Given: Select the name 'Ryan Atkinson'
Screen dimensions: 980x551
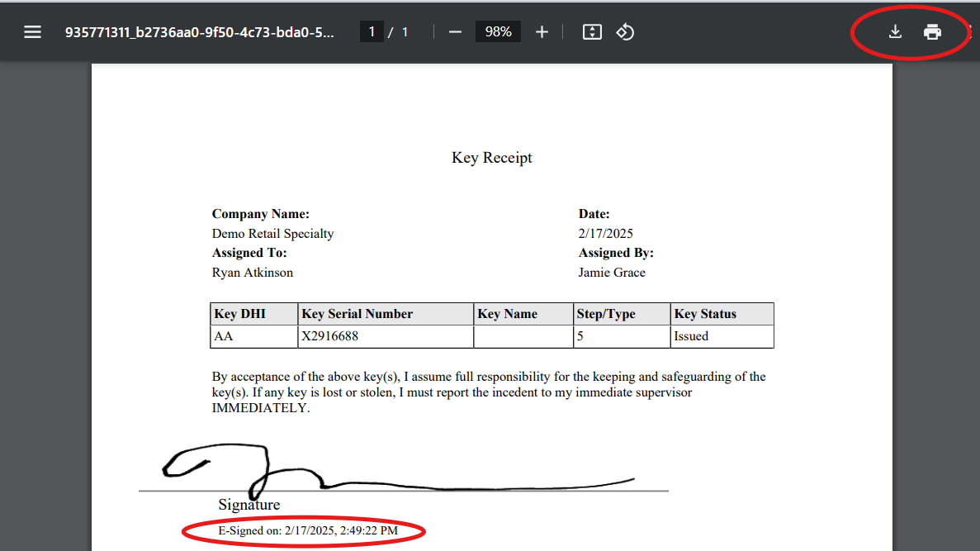Looking at the screenshot, I should click(253, 273).
